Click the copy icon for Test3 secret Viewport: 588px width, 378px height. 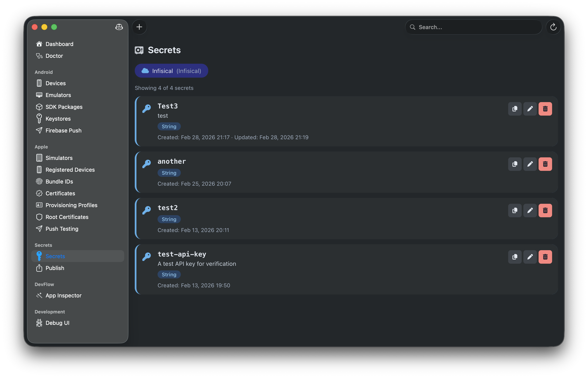515,108
